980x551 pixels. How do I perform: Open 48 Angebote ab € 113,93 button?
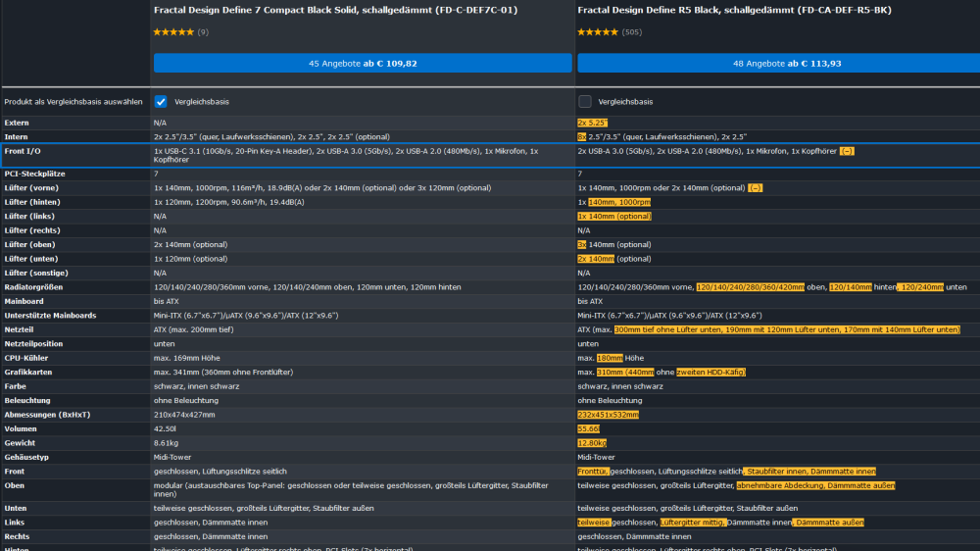[x=779, y=63]
